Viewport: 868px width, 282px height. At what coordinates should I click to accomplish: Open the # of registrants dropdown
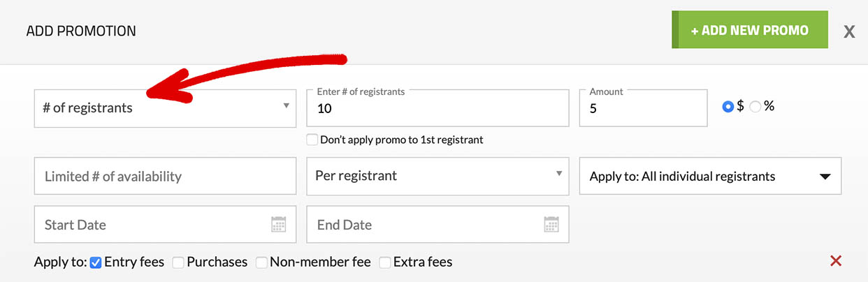(165, 107)
